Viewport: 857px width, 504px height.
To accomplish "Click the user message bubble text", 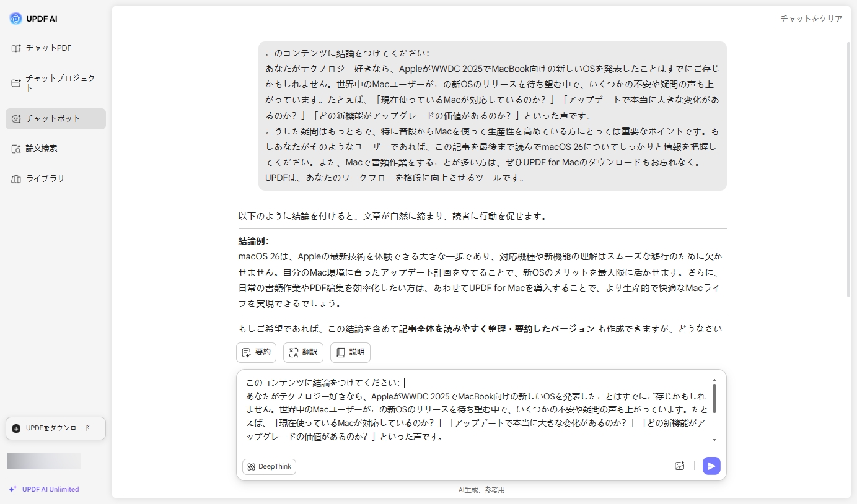I will pyautogui.click(x=493, y=116).
